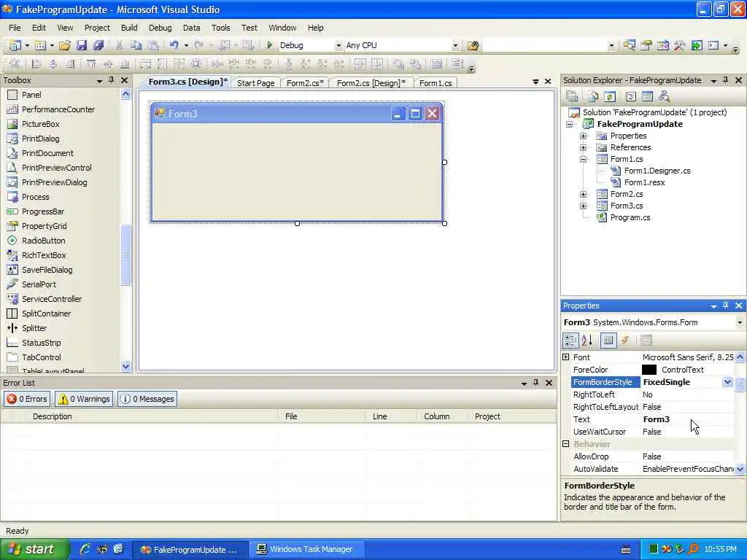The image size is (747, 560).
Task: Click the Add New Item toolbar icon
Action: 41,45
